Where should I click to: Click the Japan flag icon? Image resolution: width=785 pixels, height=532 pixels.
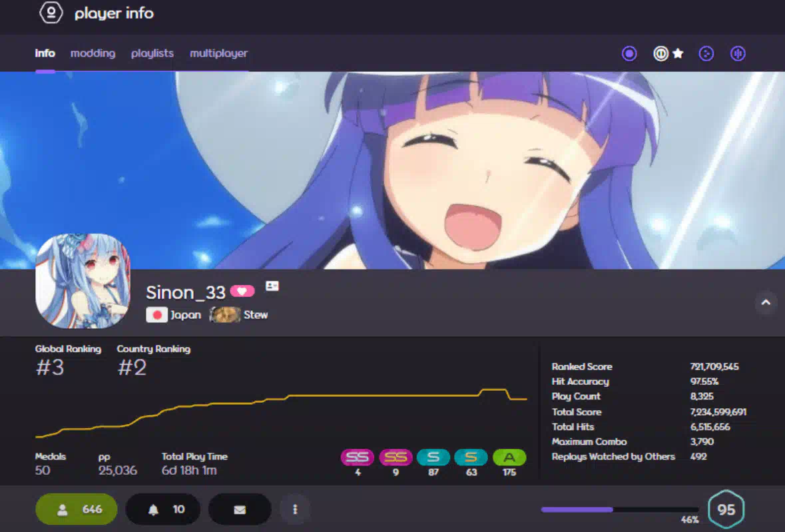[156, 315]
